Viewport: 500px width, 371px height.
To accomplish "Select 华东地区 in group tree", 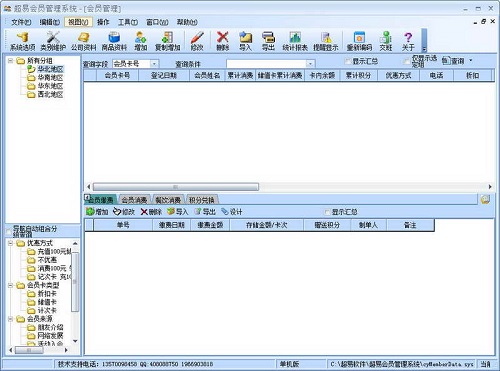I will pyautogui.click(x=50, y=86).
